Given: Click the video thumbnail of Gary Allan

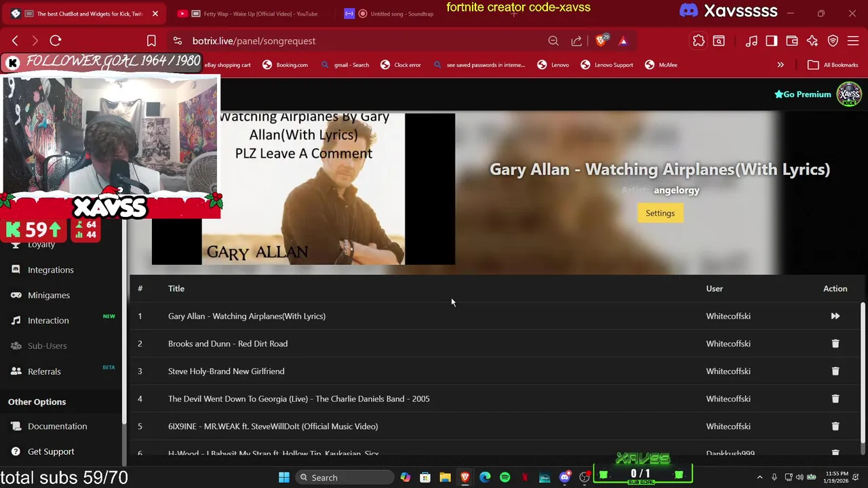Looking at the screenshot, I should click(303, 188).
